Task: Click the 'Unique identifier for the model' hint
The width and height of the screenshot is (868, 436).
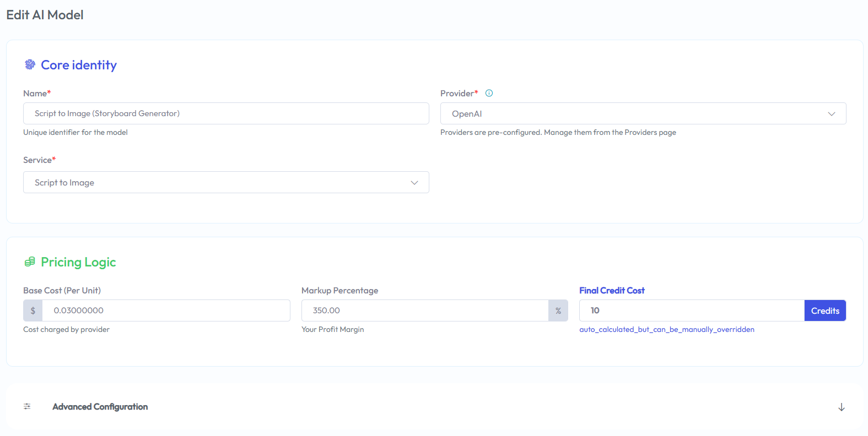Action: click(x=76, y=132)
